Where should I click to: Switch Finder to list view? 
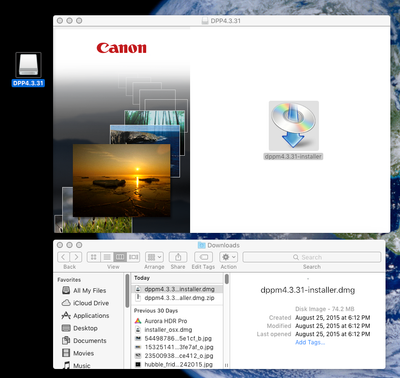(107, 257)
